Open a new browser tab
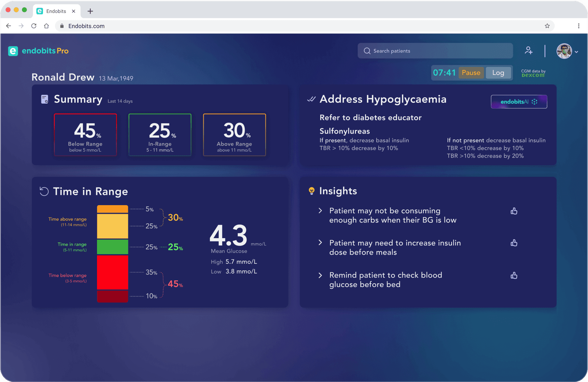 click(x=90, y=11)
